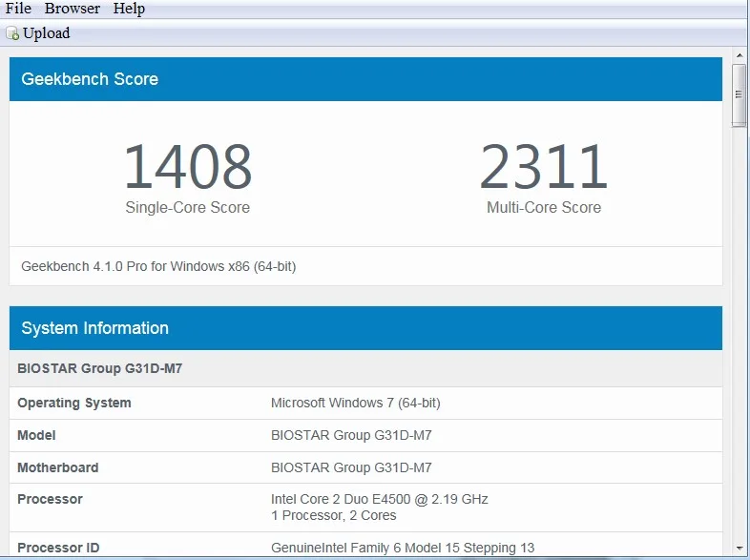This screenshot has width=750, height=560.
Task: Click the System Information header
Action: 365,328
